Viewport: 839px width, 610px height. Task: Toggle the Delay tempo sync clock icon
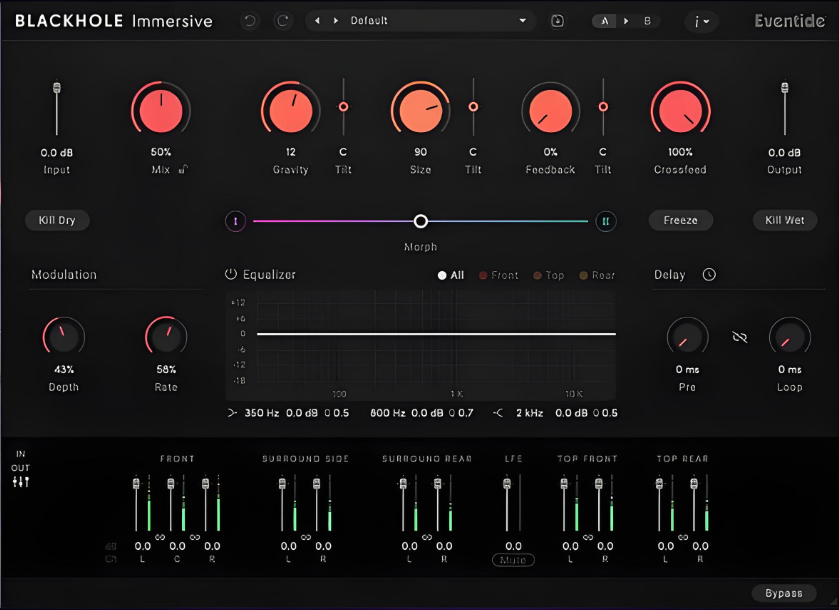pos(709,274)
